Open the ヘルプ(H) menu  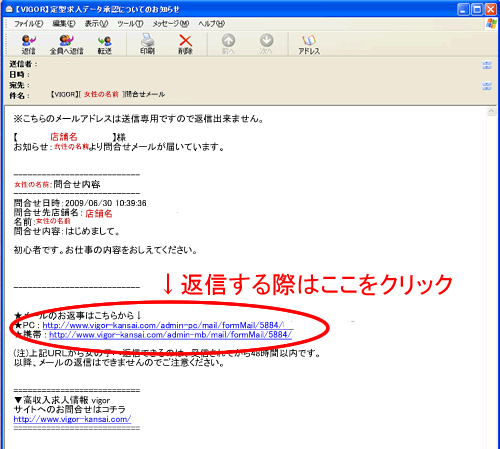[x=211, y=24]
